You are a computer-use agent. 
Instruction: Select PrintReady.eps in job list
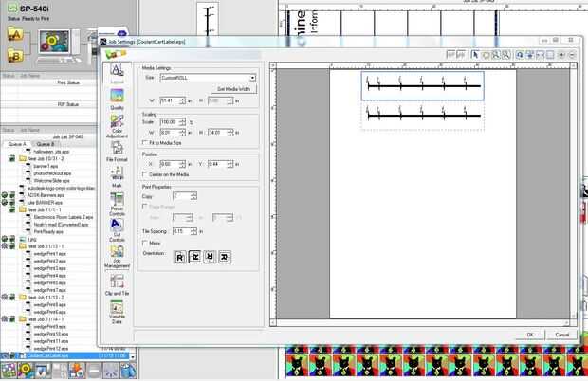tap(48, 232)
